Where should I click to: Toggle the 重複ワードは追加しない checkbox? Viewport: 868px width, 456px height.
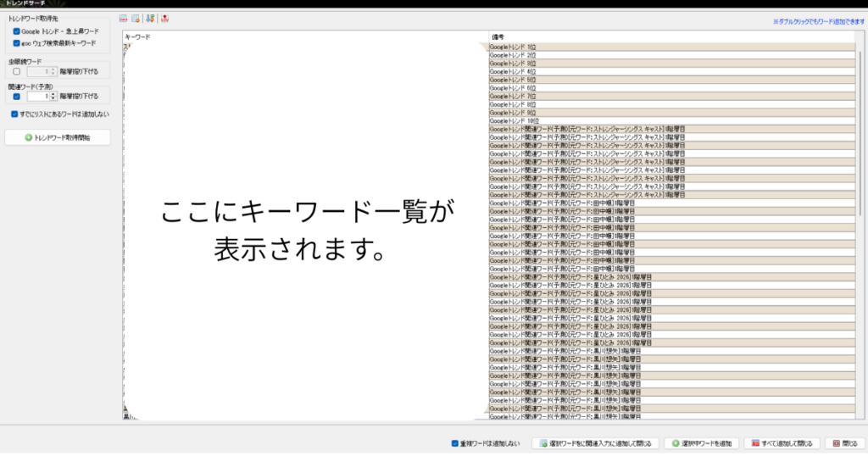point(455,443)
